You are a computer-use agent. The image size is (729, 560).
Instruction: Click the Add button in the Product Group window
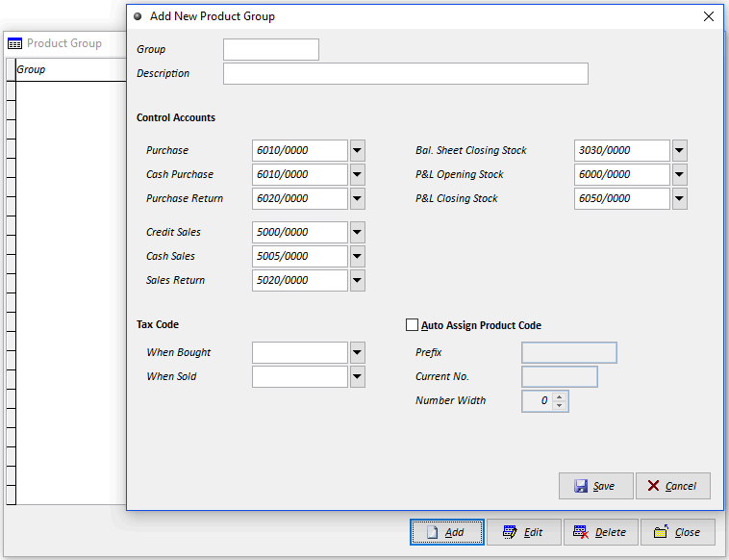pyautogui.click(x=447, y=532)
